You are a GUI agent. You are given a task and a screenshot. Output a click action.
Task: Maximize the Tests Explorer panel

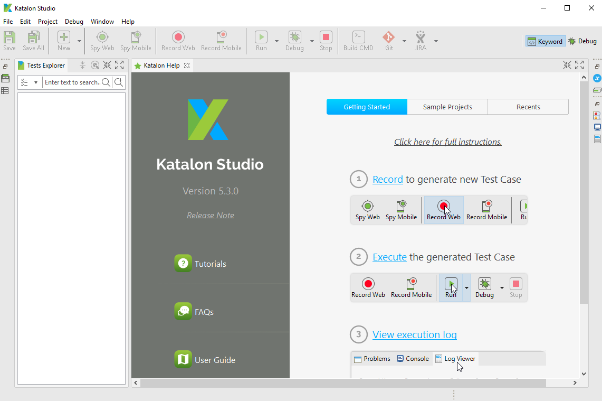[x=119, y=65]
